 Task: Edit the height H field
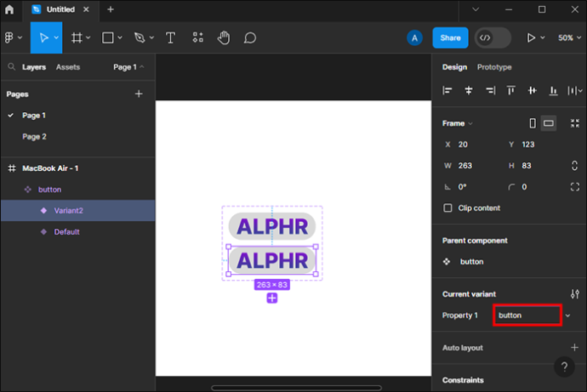(536, 165)
